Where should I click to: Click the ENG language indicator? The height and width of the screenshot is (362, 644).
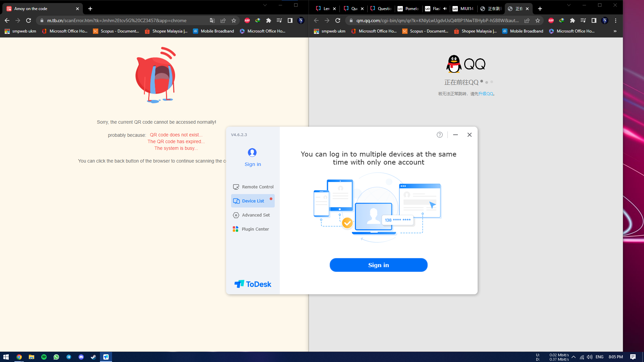click(x=600, y=357)
